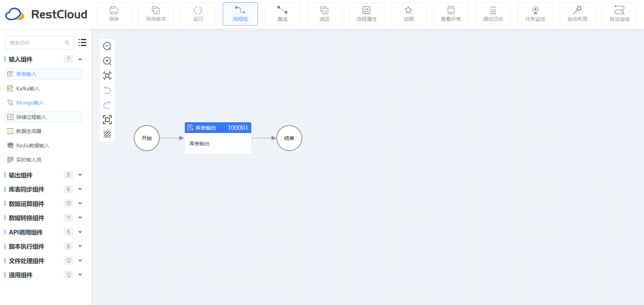Click count badge 10 beside 数据运算组件
Viewport: 644px width, 305px height.
tap(68, 203)
